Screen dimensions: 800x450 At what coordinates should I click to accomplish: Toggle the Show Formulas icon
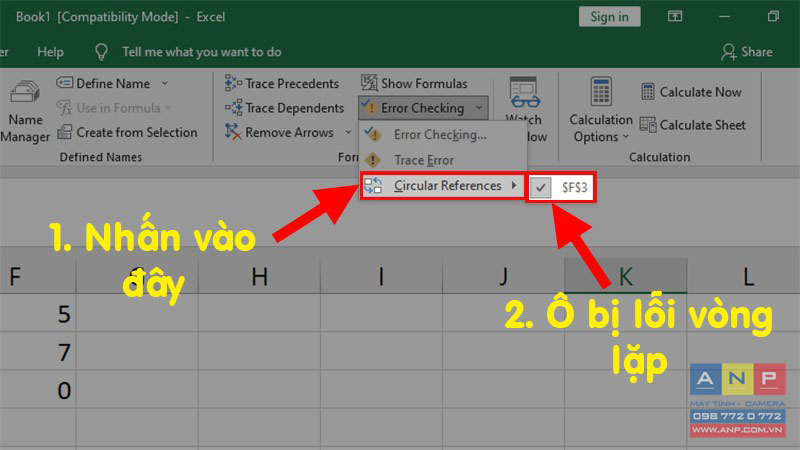[369, 83]
